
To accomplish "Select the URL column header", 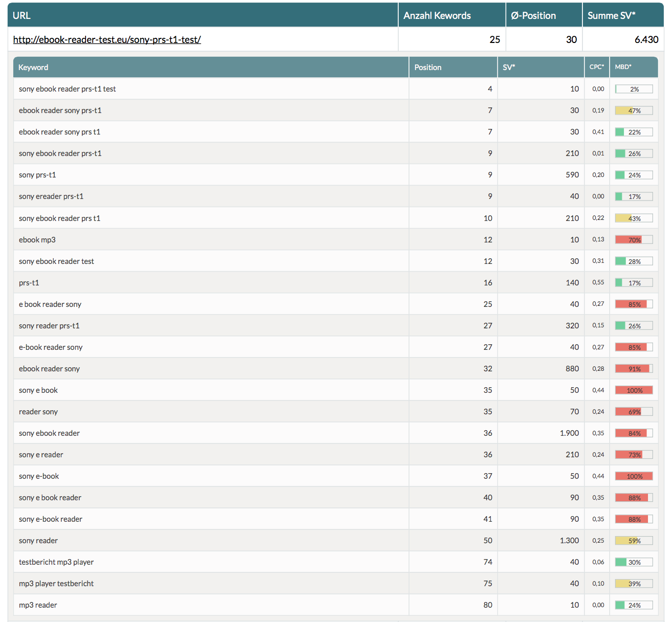I will click(203, 15).
